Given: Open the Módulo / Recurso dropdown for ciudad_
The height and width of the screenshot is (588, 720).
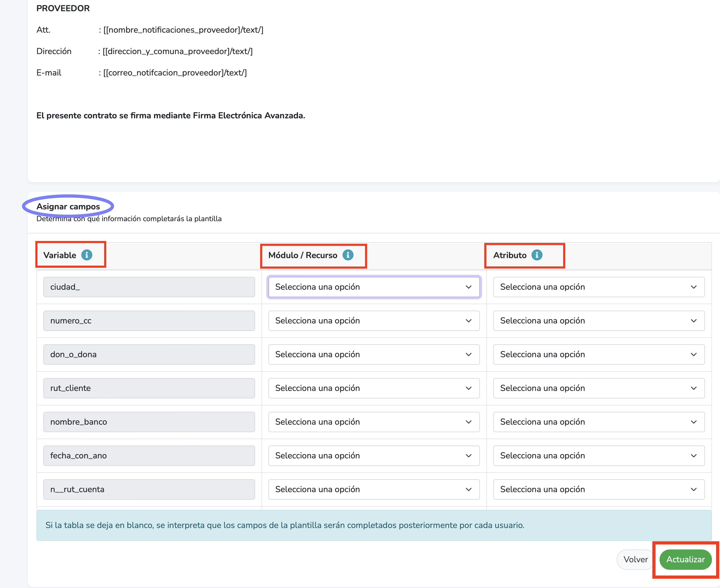Looking at the screenshot, I should point(374,287).
